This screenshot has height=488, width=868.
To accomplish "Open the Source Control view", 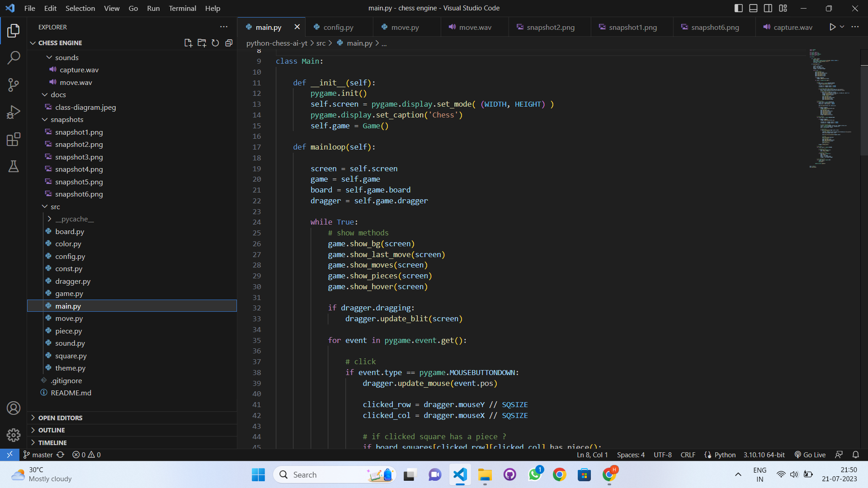I will [14, 85].
